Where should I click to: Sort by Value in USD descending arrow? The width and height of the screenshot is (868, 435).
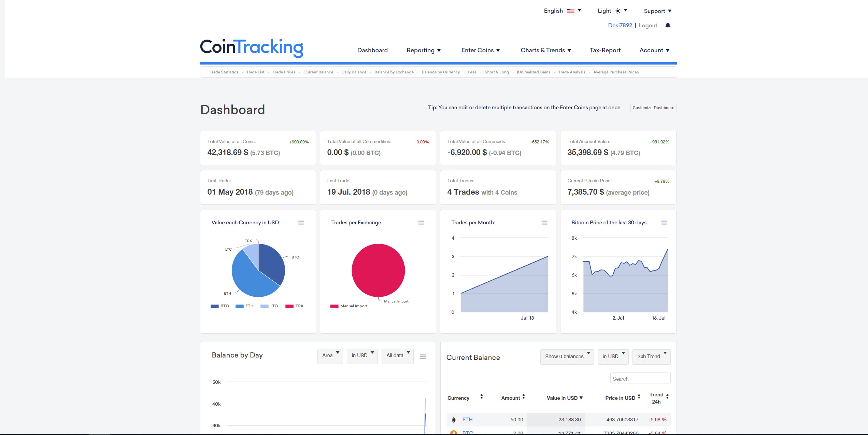click(581, 398)
